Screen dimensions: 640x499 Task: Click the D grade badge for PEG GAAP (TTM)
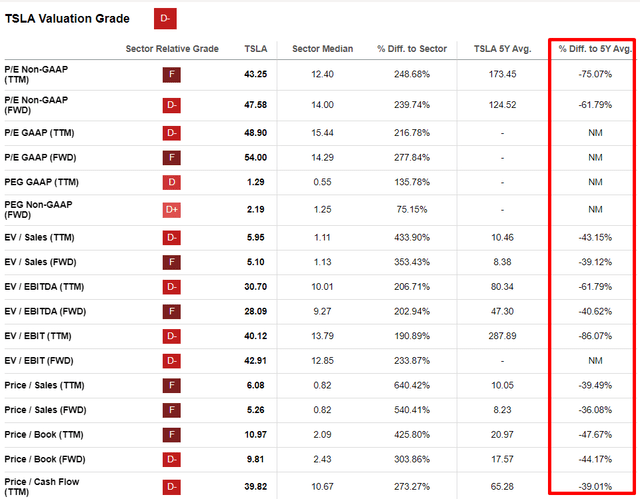(x=172, y=182)
